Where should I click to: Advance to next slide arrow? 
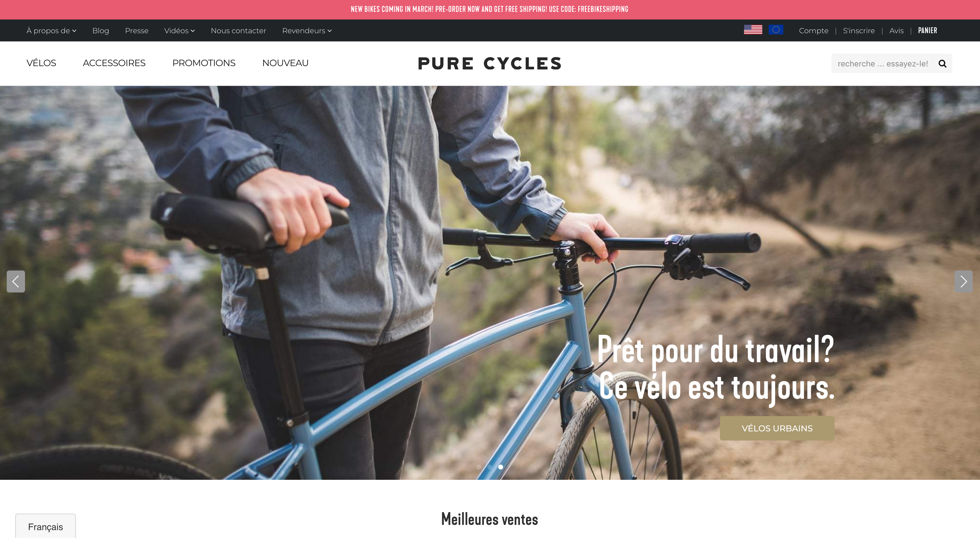coord(963,281)
